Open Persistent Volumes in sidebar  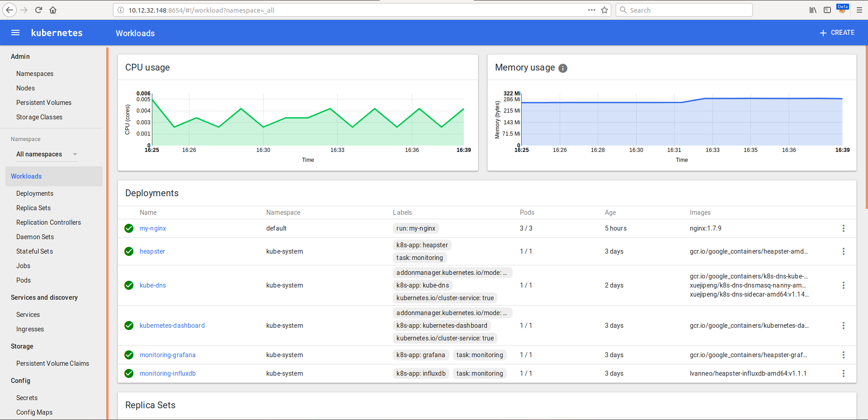point(44,103)
